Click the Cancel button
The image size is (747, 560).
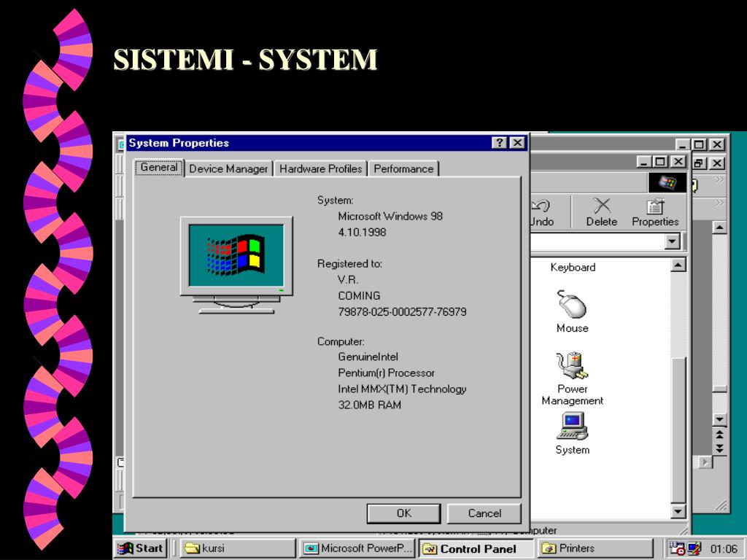click(484, 513)
